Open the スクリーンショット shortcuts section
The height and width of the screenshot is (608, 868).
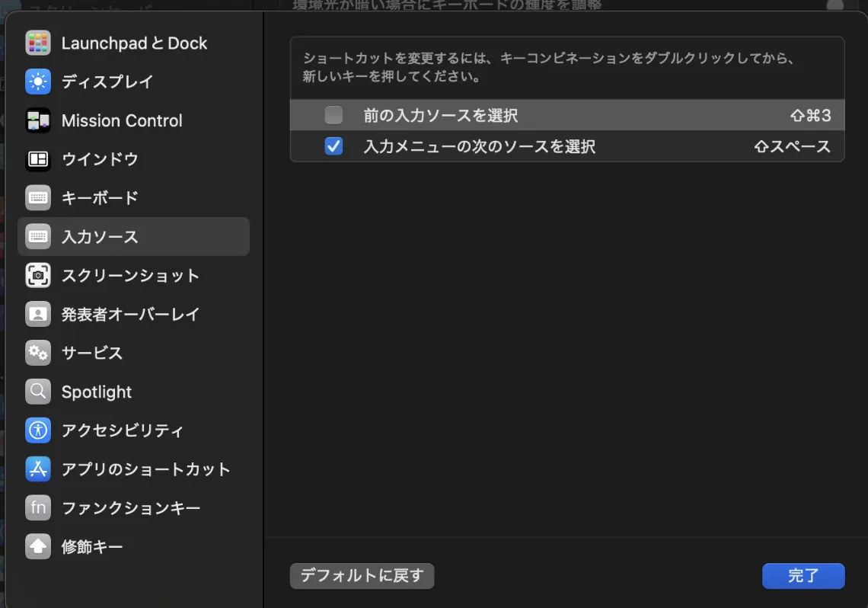click(x=37, y=275)
